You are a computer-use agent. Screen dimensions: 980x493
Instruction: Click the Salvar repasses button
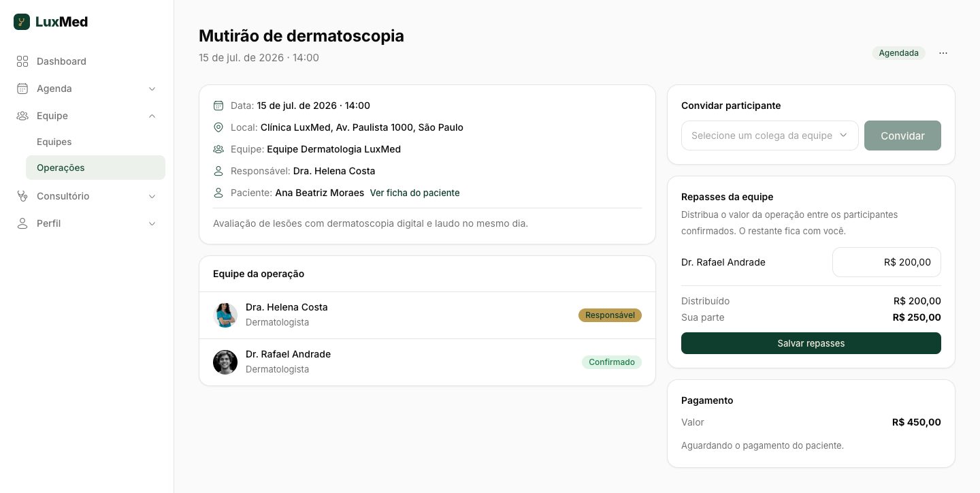[811, 343]
